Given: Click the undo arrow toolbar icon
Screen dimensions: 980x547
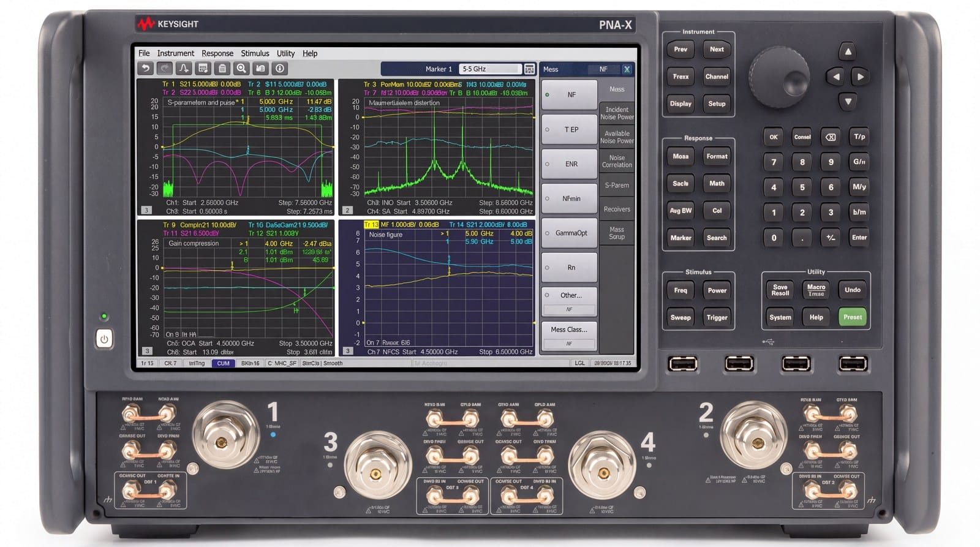Looking at the screenshot, I should [145, 69].
